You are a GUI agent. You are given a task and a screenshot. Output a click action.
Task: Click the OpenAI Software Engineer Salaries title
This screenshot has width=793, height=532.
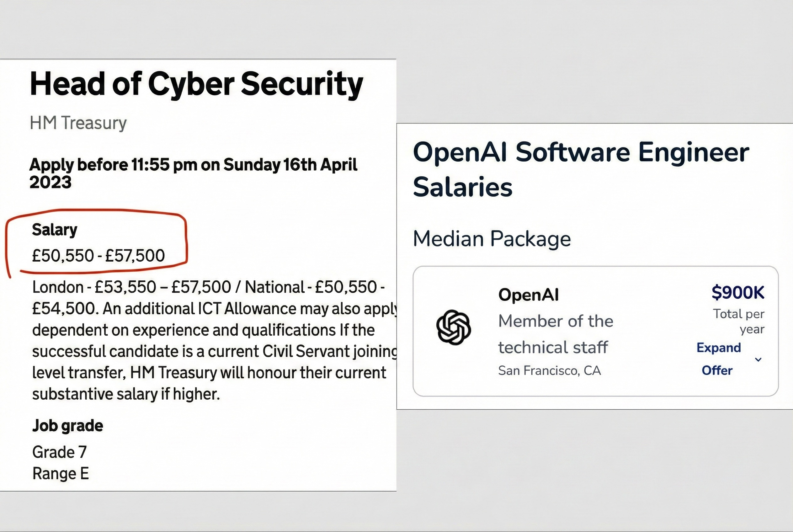[x=581, y=169]
